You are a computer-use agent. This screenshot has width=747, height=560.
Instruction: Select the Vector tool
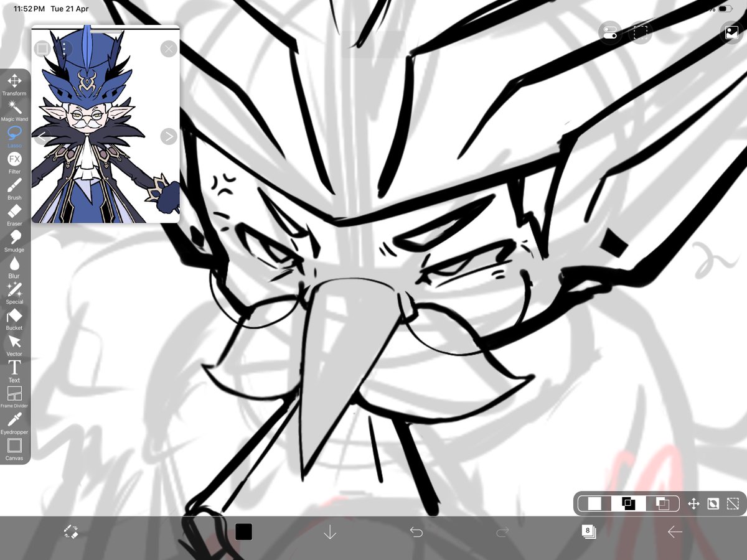(14, 345)
